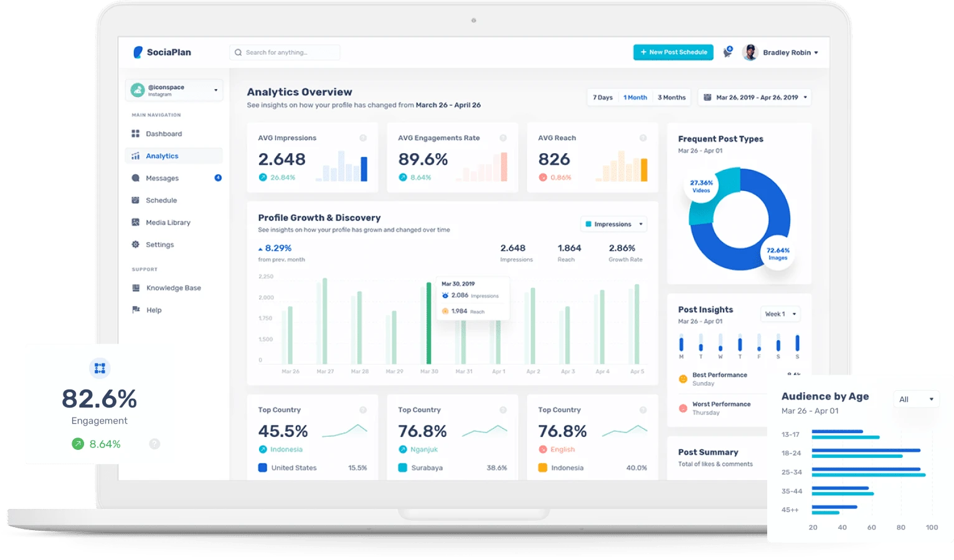
Task: Click the Help flag icon
Action: (136, 310)
